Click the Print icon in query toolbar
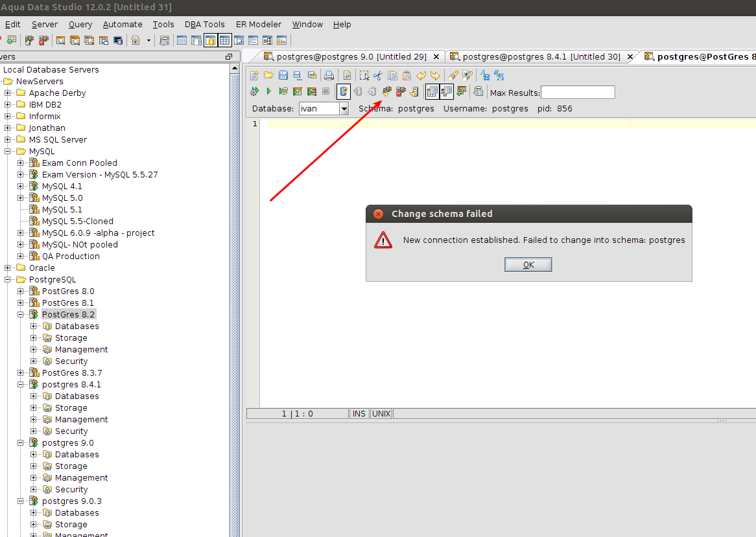Screen dimensions: 756x537 [x=329, y=75]
